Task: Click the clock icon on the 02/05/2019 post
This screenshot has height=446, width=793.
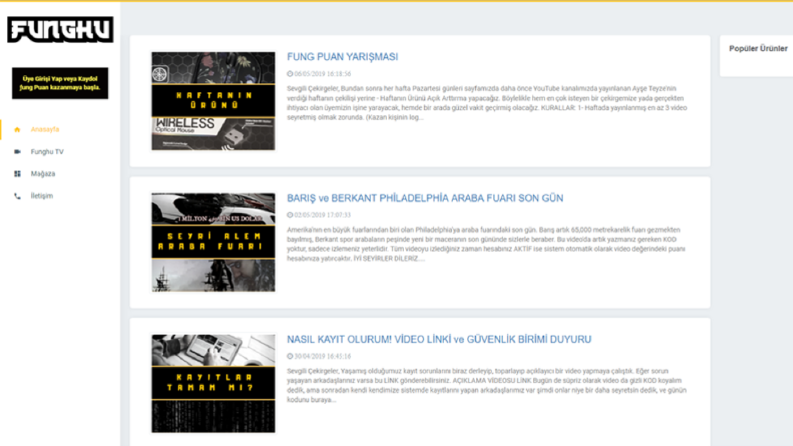Action: point(290,215)
